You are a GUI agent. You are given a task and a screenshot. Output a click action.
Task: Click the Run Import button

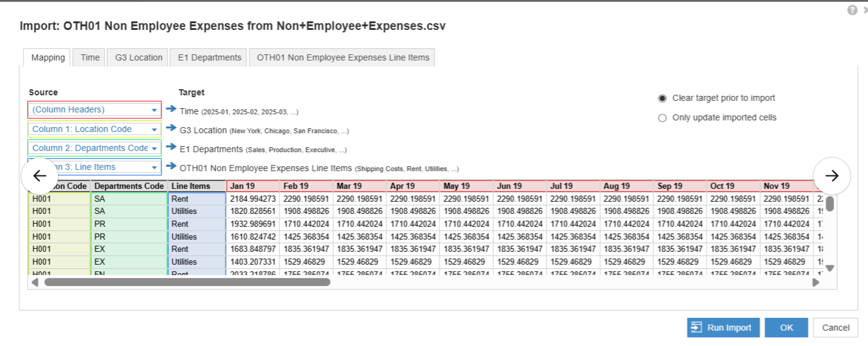coord(723,328)
